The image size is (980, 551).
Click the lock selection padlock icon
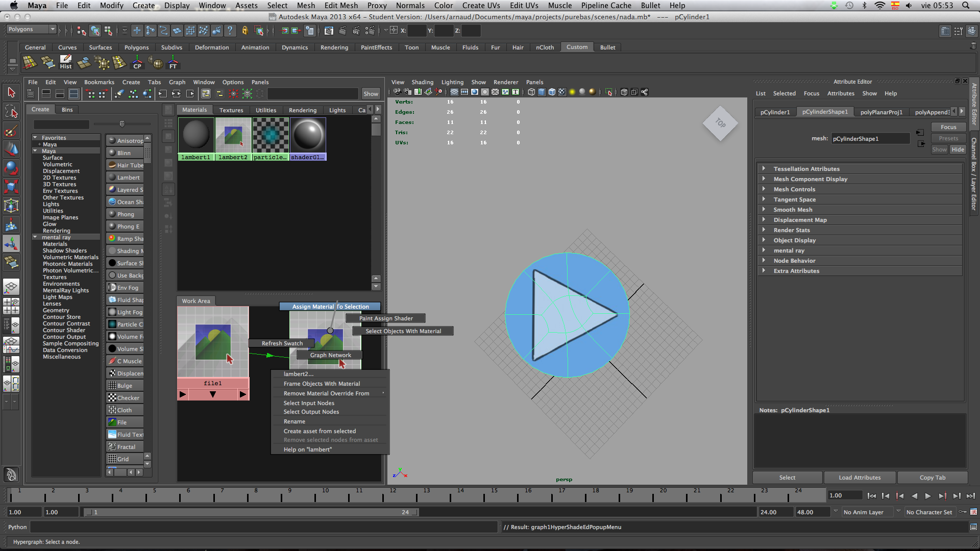coord(244,31)
